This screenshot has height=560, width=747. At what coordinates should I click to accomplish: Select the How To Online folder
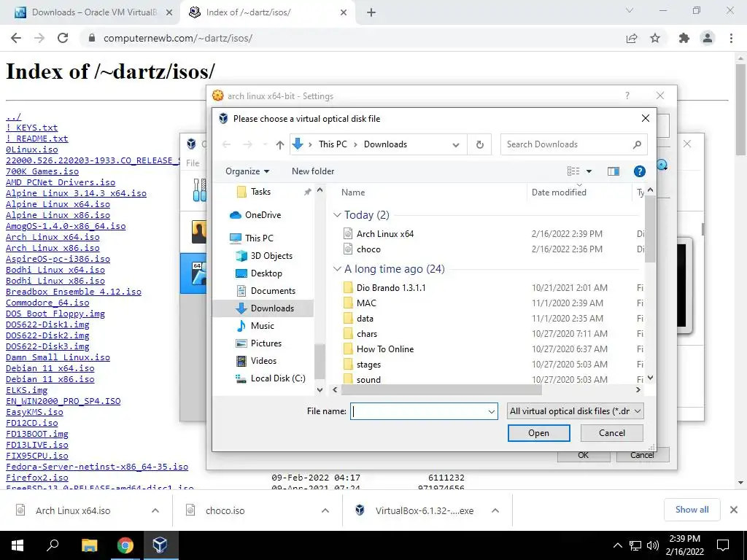[385, 349]
